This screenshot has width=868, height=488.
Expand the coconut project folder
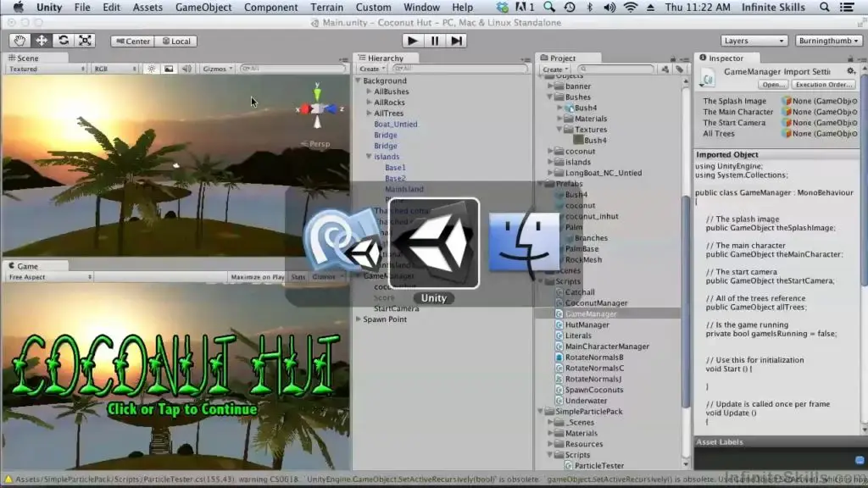click(551, 151)
